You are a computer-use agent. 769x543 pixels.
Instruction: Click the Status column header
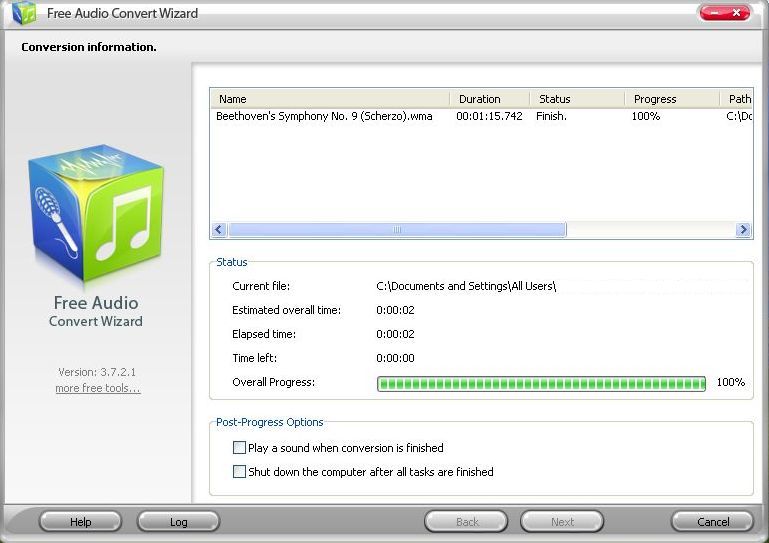pyautogui.click(x=577, y=99)
